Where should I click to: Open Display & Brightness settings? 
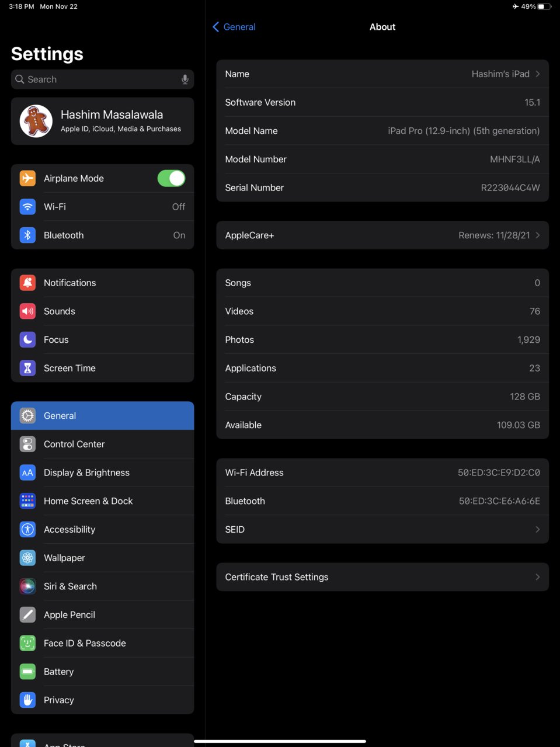pos(102,473)
